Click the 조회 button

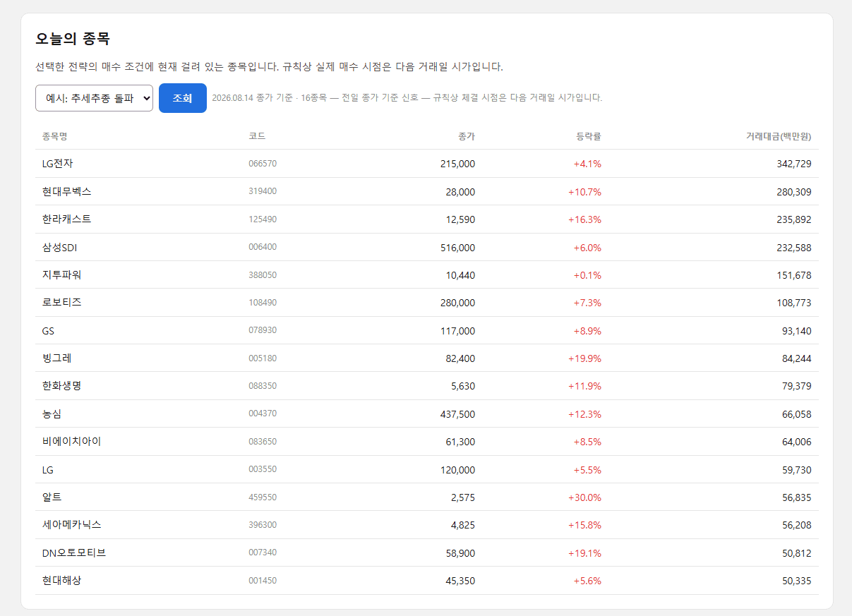coord(183,98)
